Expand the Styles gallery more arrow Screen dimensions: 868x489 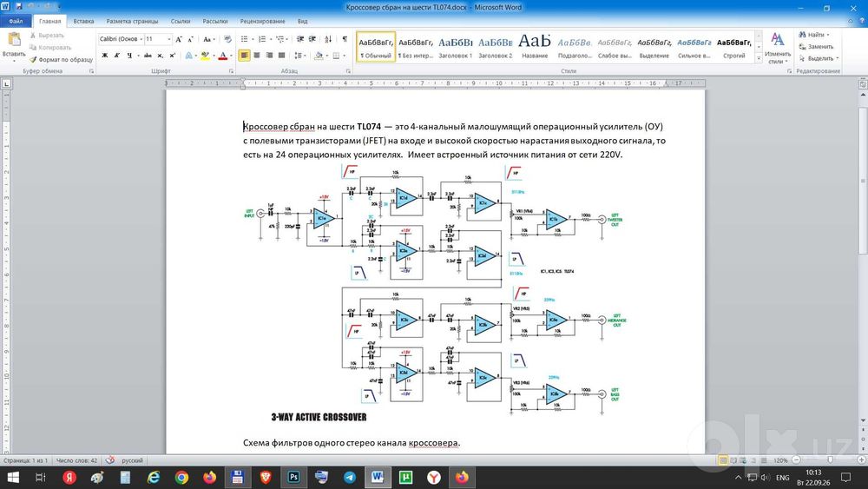(758, 58)
